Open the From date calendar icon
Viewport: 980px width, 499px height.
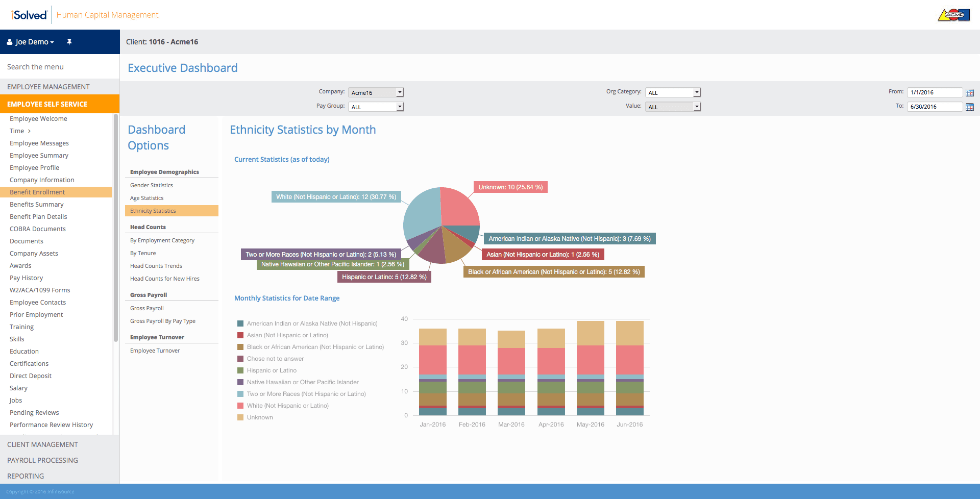pyautogui.click(x=970, y=92)
